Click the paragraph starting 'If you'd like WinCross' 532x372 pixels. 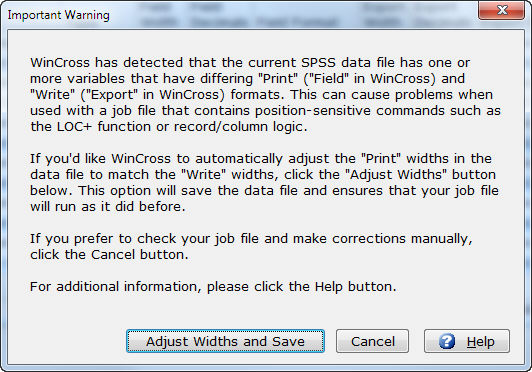(264, 183)
